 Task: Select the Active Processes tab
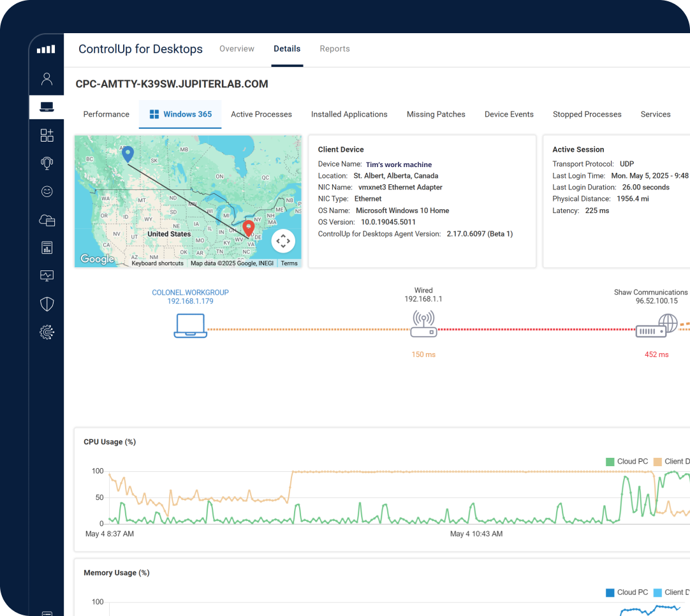pos(261,114)
